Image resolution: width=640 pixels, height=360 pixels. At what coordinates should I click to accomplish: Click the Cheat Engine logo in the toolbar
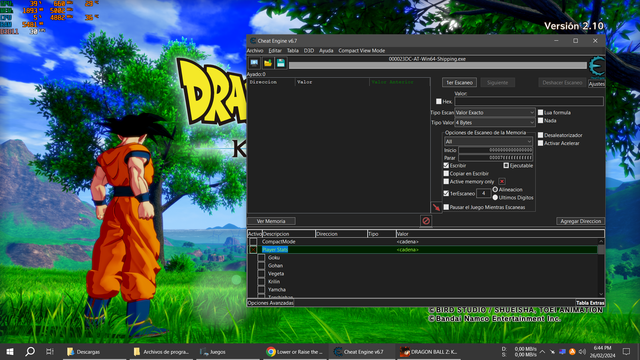coord(597,67)
